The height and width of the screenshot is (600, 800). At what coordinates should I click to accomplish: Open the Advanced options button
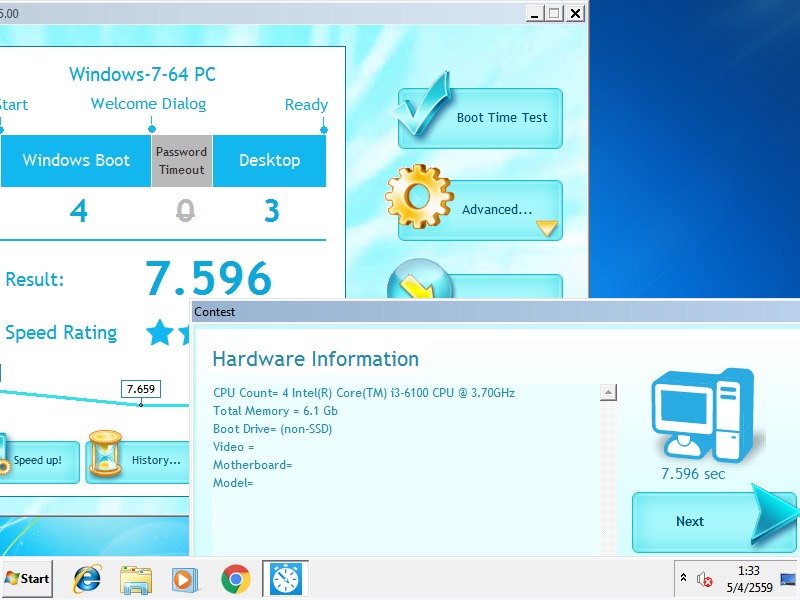point(480,210)
